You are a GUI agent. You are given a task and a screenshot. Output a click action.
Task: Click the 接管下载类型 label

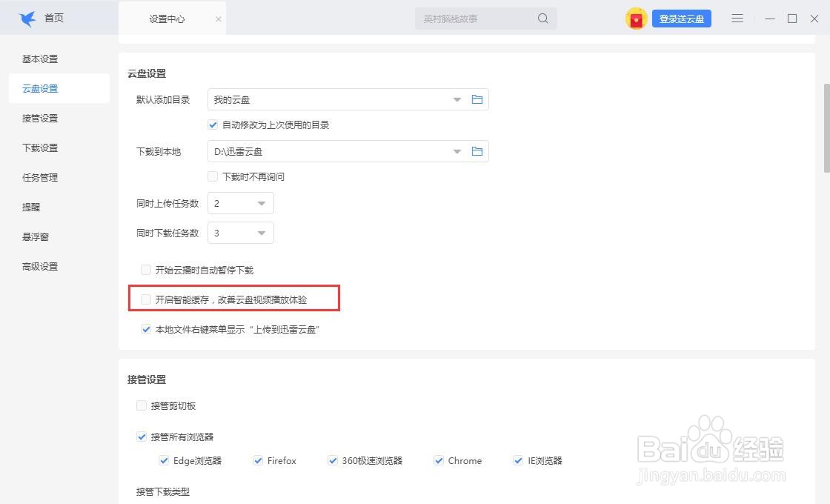coord(163,492)
